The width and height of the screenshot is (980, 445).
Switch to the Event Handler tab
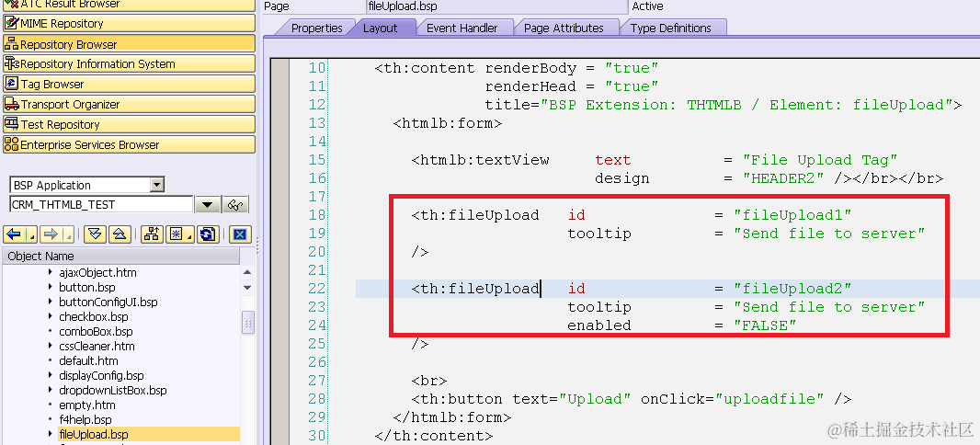click(462, 29)
